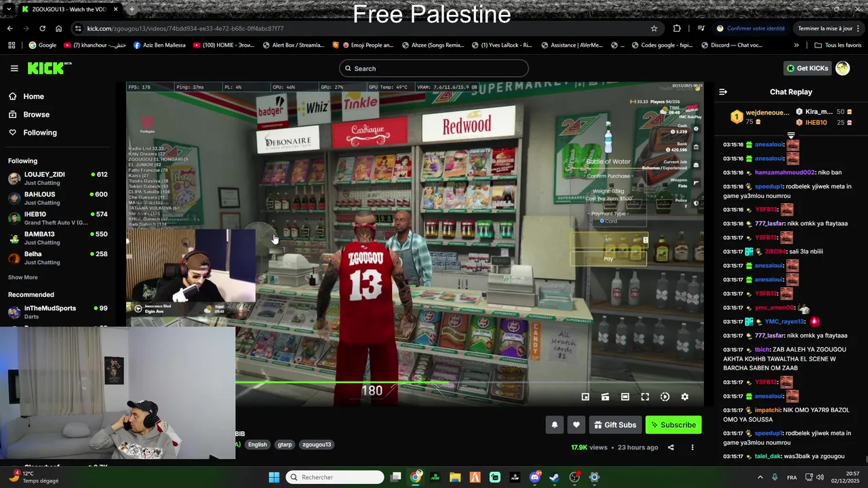Open Belha channel
Screen dimensions: 868x488
point(58,258)
